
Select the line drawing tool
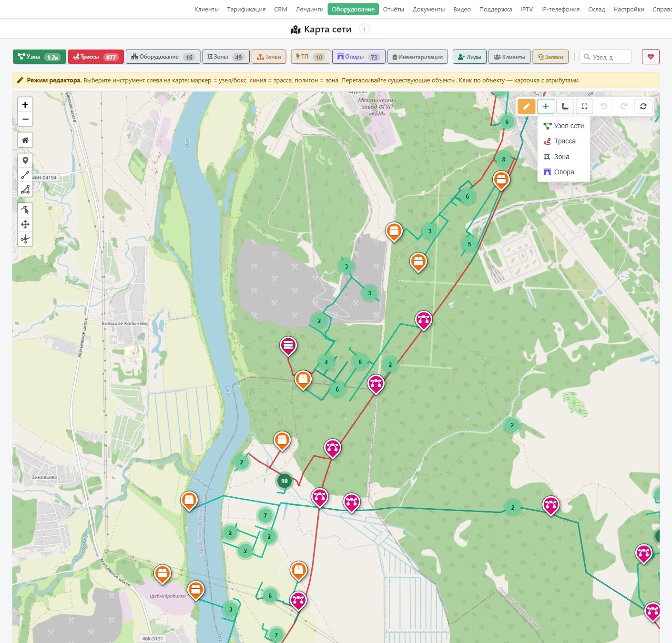(x=25, y=175)
